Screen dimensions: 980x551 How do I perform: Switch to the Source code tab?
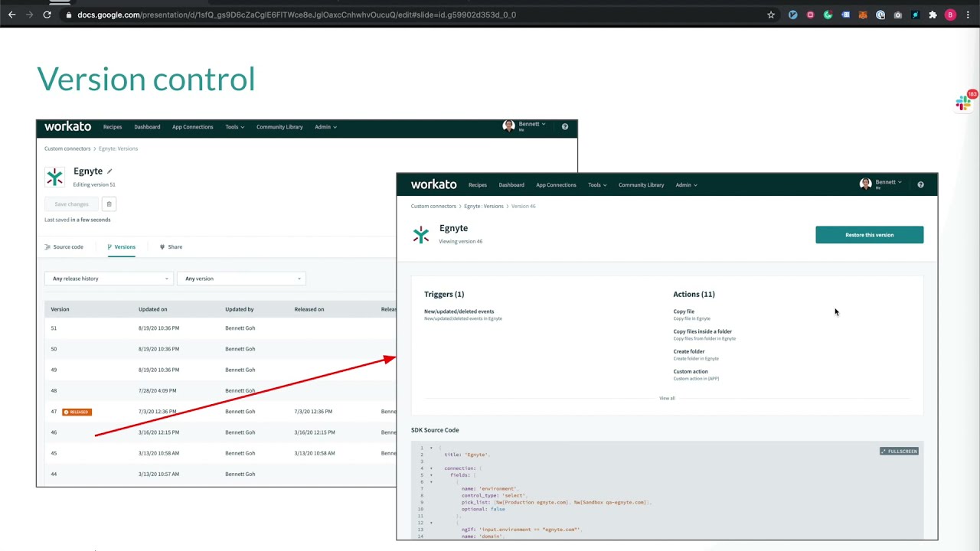click(x=64, y=247)
